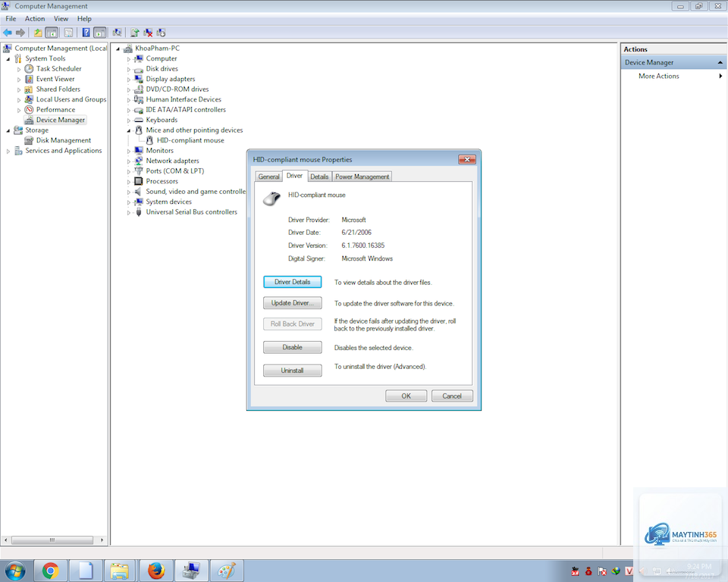728x582 pixels.
Task: Collapse Device Manager header in Actions pane
Action: tap(720, 62)
